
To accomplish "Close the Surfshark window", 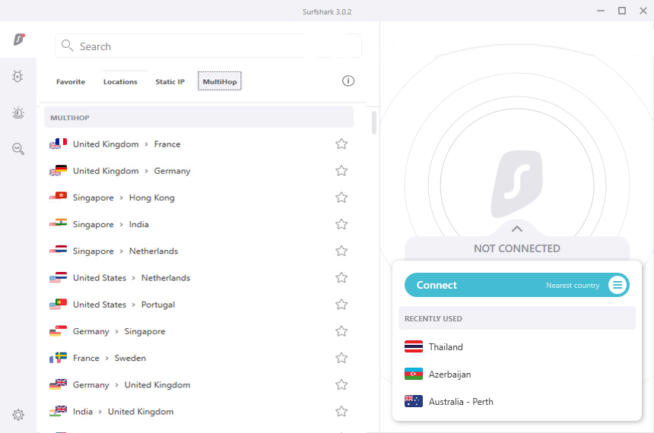I will [x=643, y=11].
